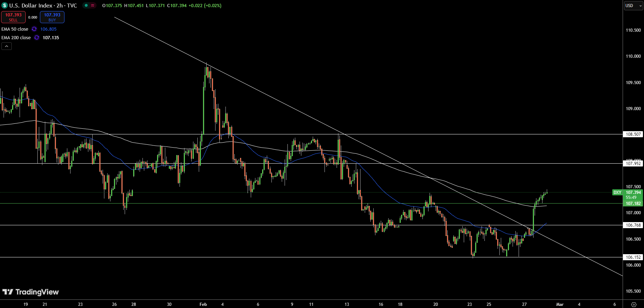Click the 108.507 horizontal line price label

[633, 134]
